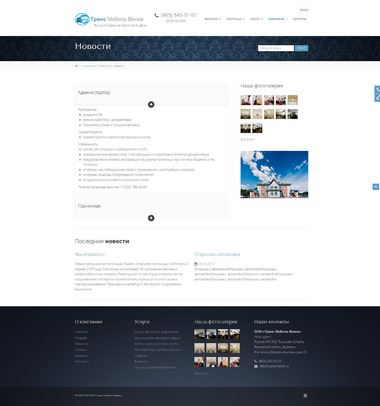Image resolution: width=380 pixels, height=406 pixels.
Task: Click Новости link in footer О компании
Action: click(x=81, y=332)
